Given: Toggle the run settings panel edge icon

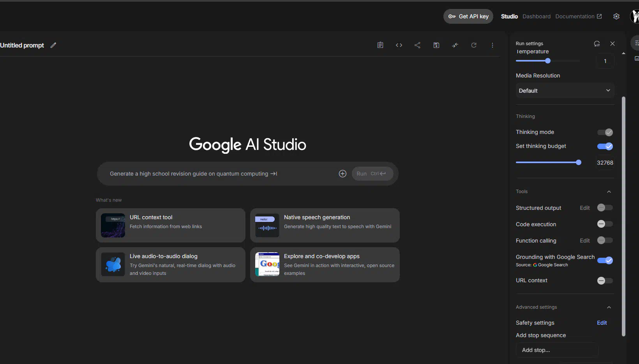Looking at the screenshot, I should coord(636,43).
